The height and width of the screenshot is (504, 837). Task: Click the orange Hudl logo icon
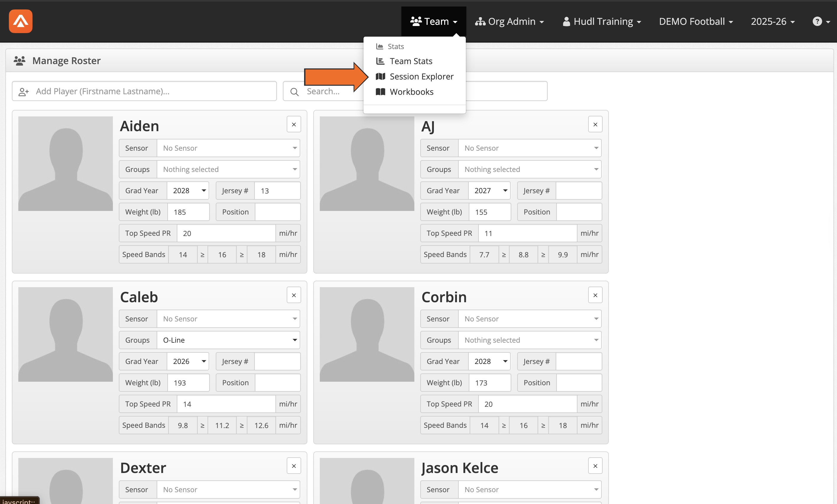(x=21, y=21)
